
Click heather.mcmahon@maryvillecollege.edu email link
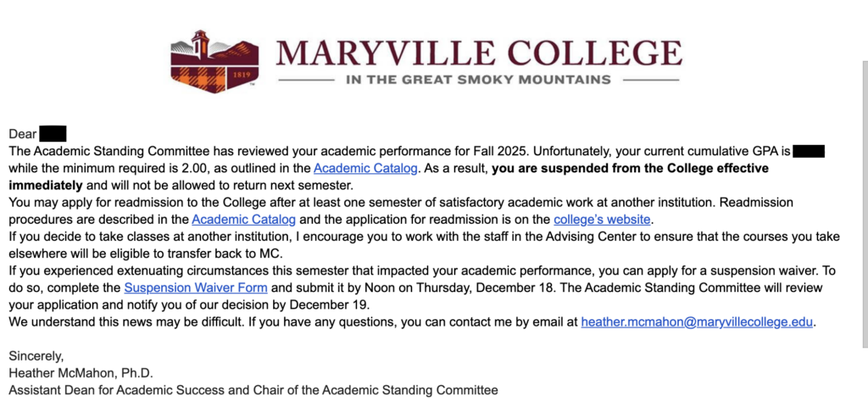click(698, 322)
